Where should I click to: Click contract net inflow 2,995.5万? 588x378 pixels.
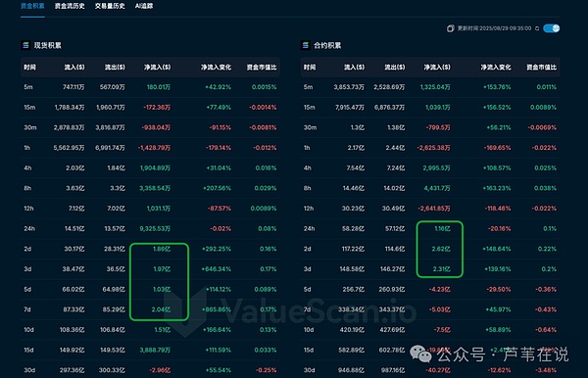436,167
